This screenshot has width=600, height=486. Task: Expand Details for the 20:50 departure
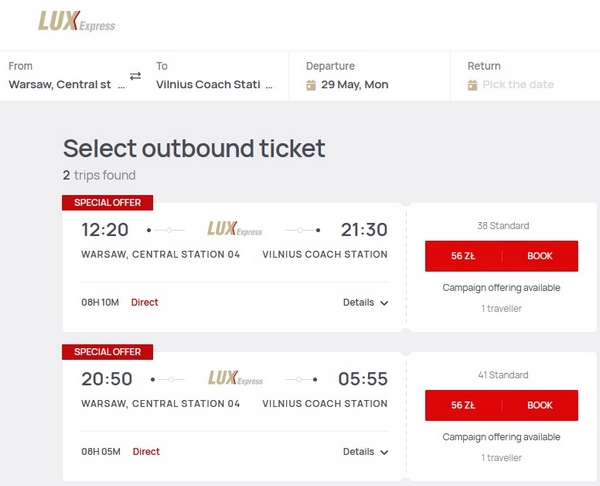pyautogui.click(x=365, y=452)
